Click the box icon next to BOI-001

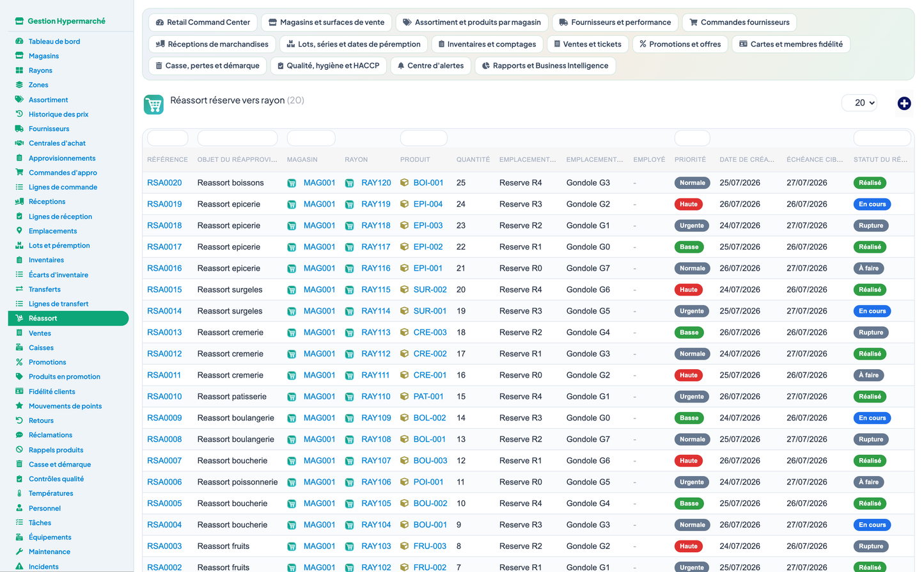404,182
